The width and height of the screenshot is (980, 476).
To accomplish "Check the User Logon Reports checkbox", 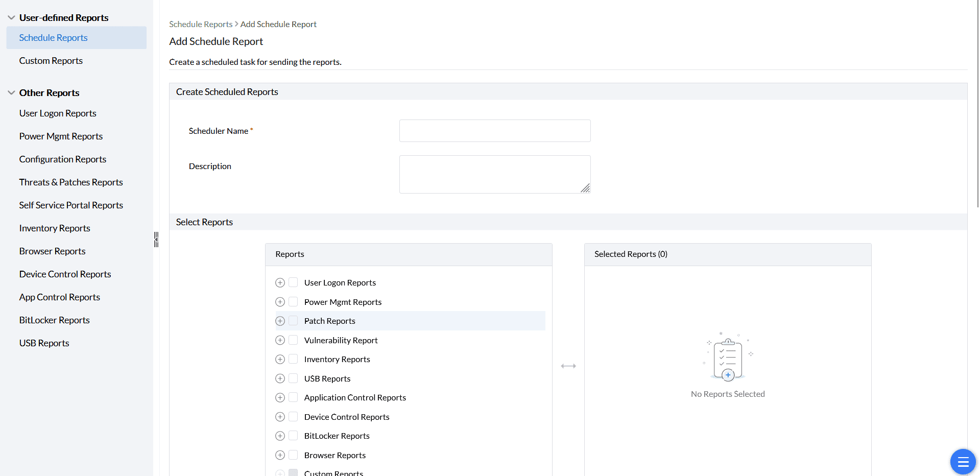I will (293, 282).
